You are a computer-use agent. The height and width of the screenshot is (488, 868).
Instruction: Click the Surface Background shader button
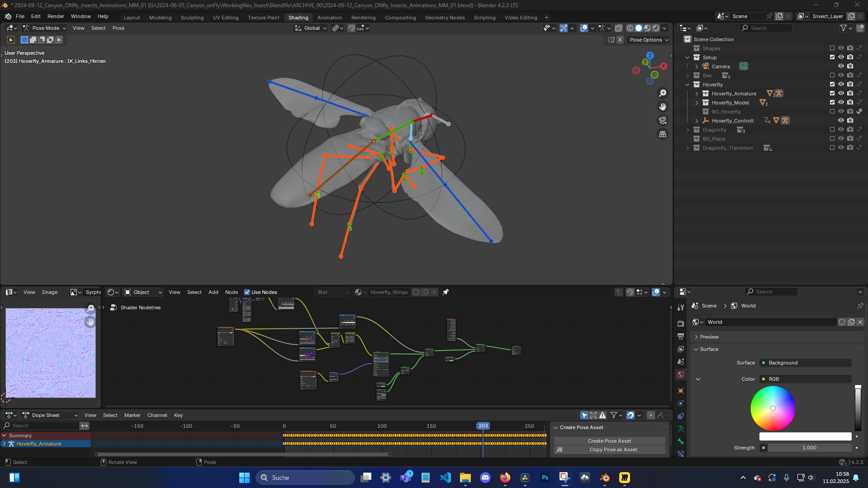coord(805,363)
